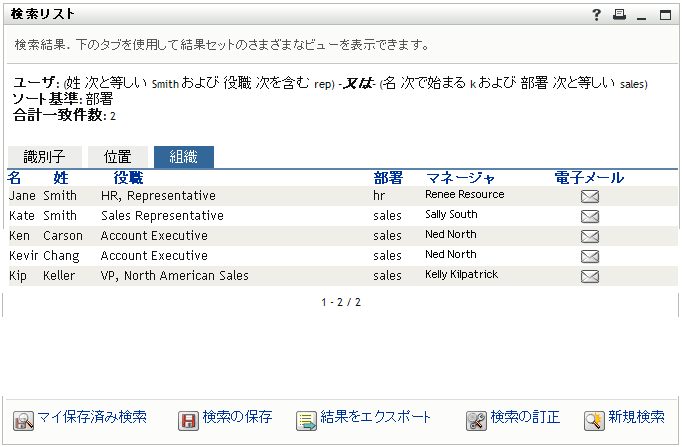Click 検索の保存 to save search
Screen dimensions: 682x447
click(225, 418)
